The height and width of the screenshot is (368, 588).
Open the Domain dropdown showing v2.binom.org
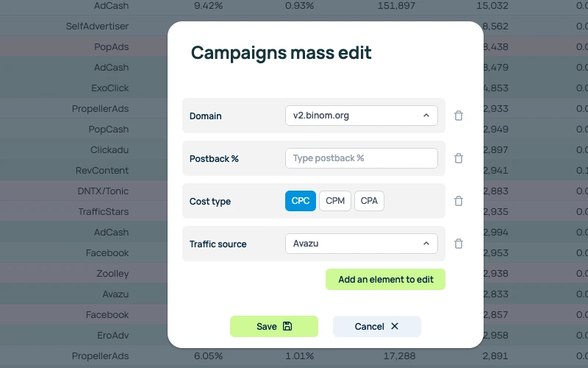click(361, 116)
